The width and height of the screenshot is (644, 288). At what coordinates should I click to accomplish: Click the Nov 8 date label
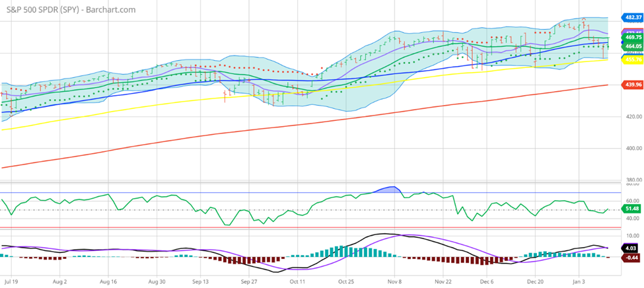[394, 283]
